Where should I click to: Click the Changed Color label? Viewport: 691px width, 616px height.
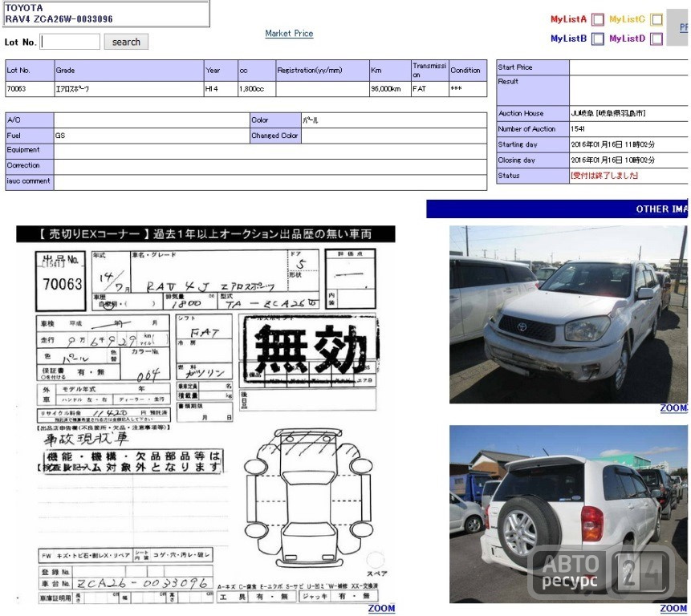tap(275, 136)
